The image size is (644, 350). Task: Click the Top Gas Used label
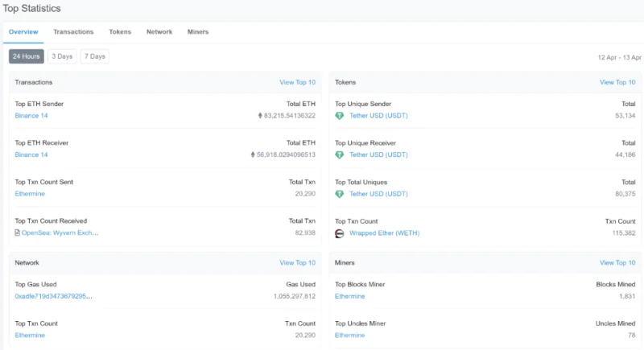point(35,284)
